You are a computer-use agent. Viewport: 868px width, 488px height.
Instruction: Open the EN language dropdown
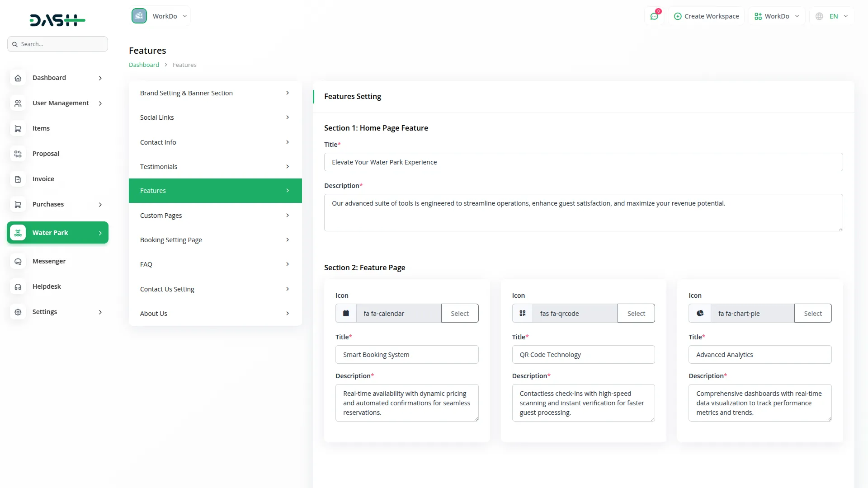(x=833, y=16)
